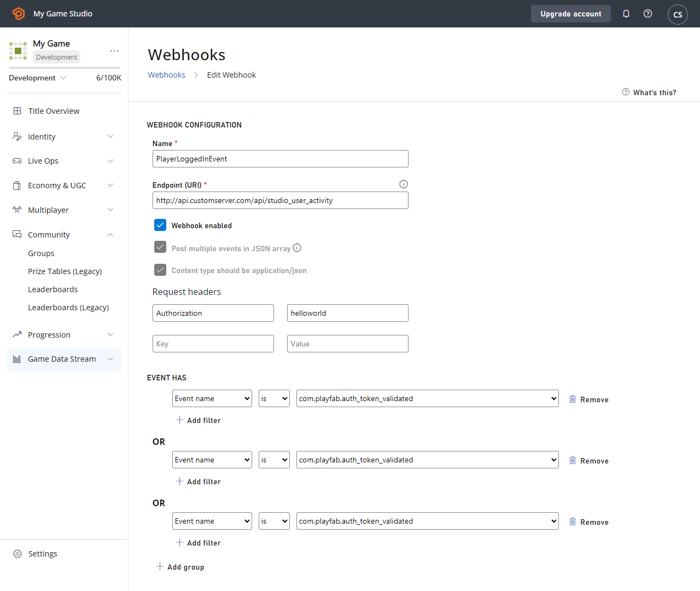Click the Economy & UGC bag icon
This screenshot has height=591, width=700.
pyautogui.click(x=17, y=186)
